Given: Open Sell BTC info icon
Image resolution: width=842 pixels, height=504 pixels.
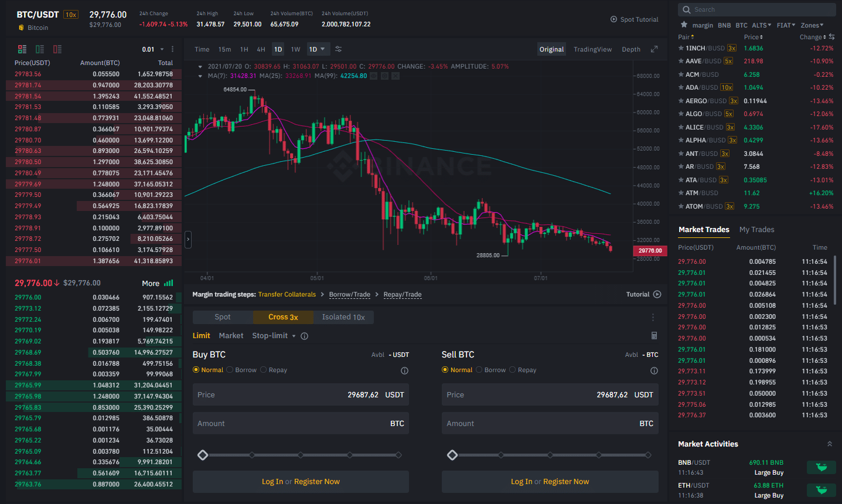Looking at the screenshot, I should pyautogui.click(x=654, y=371).
